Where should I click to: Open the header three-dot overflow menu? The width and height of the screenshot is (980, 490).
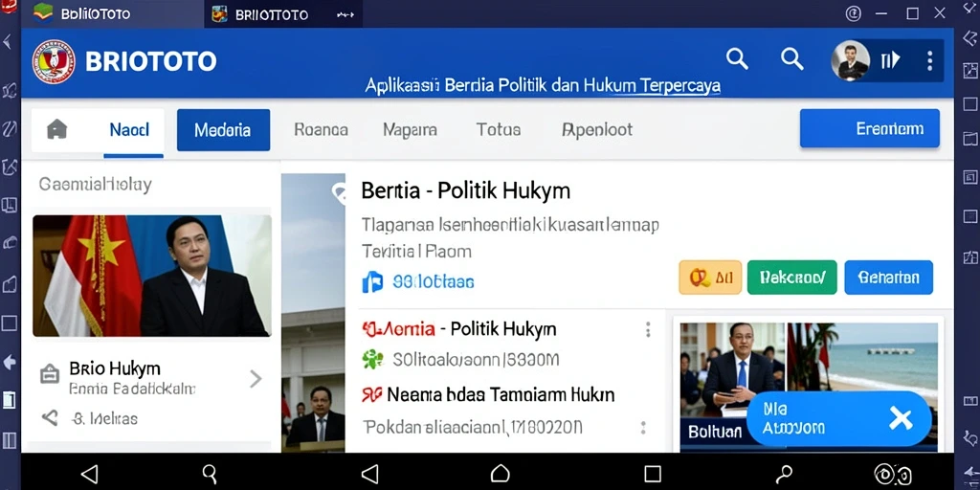(x=929, y=60)
